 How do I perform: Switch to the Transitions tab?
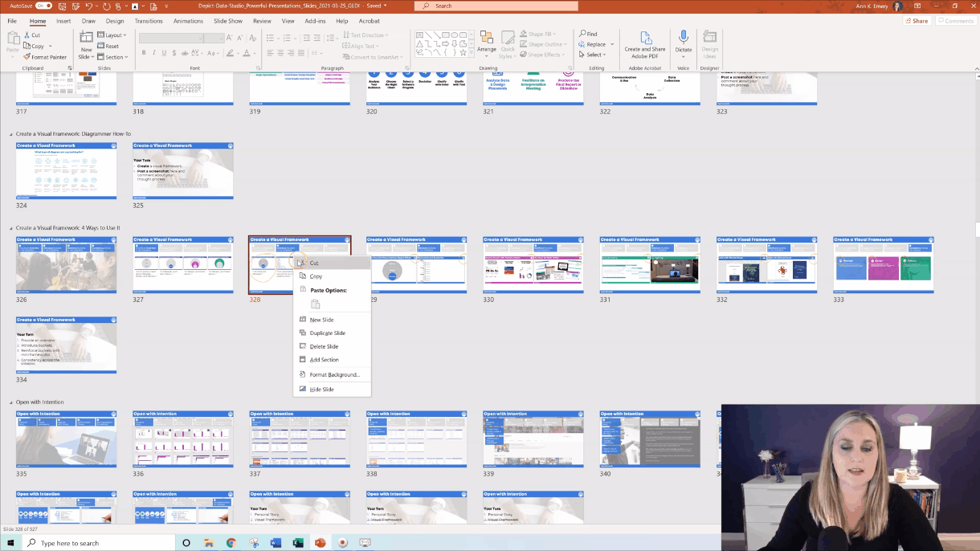click(x=149, y=21)
